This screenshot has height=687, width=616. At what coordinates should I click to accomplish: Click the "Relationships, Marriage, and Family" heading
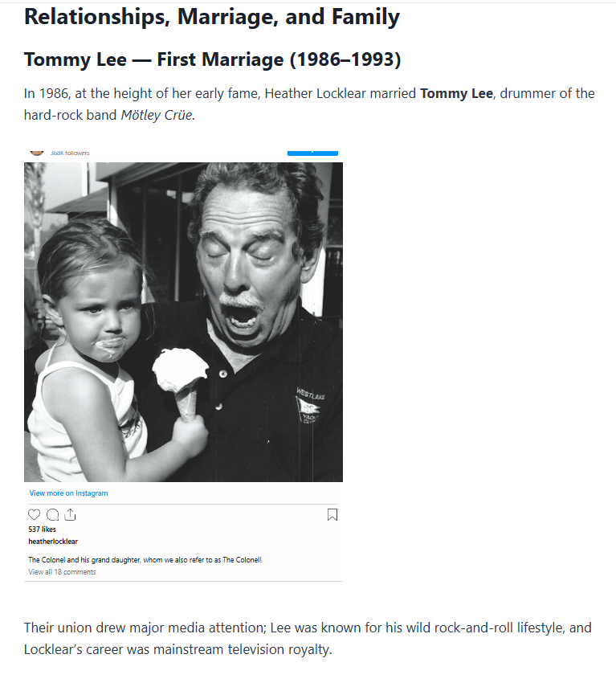tap(212, 17)
